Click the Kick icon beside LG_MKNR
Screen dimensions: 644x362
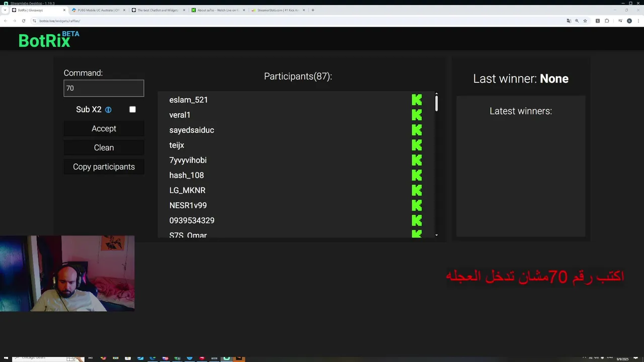click(x=417, y=190)
